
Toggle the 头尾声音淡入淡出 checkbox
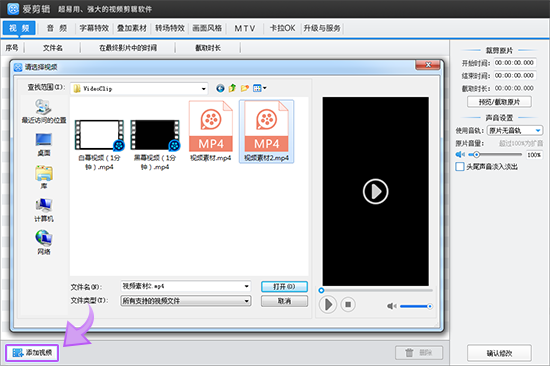click(460, 167)
